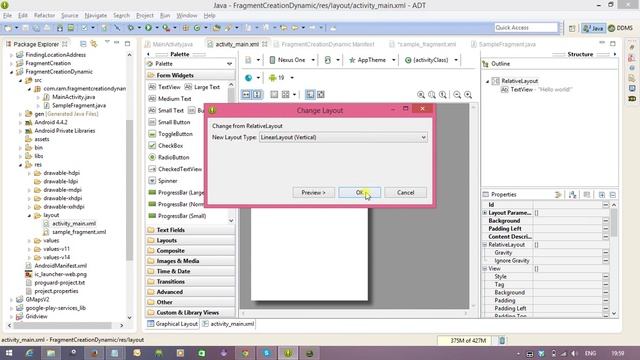Expand the Layout Parameters property group
The image size is (640, 360).
point(485,213)
